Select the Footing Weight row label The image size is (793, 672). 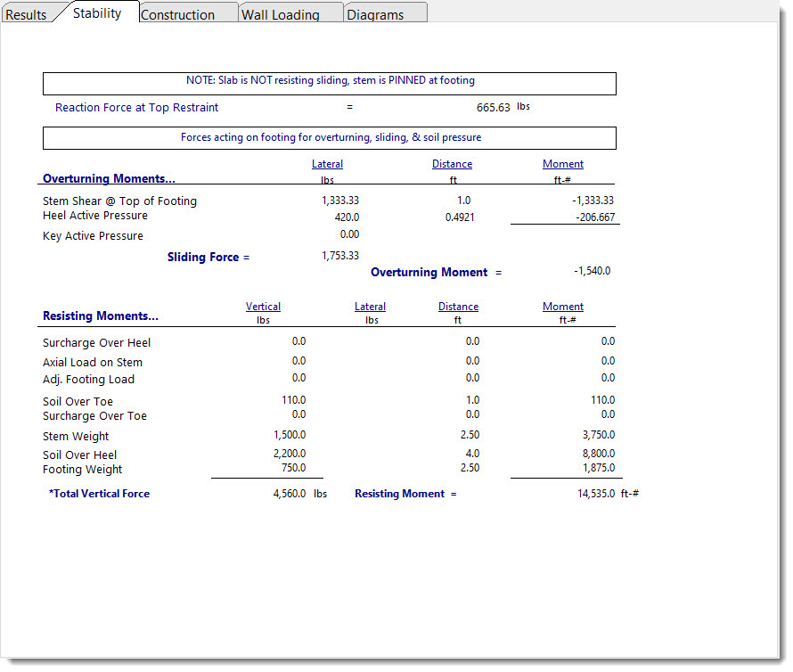tap(83, 470)
